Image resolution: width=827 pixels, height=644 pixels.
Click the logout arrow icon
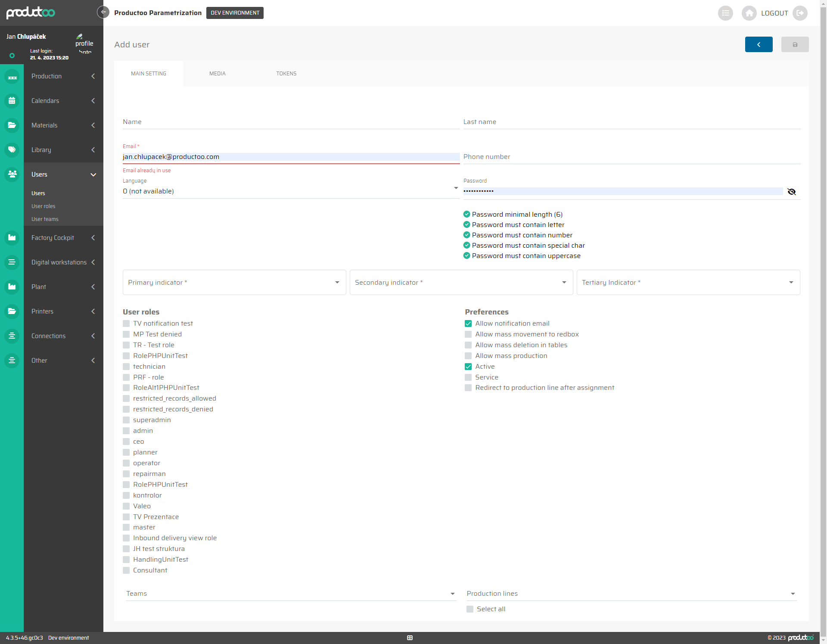800,13
